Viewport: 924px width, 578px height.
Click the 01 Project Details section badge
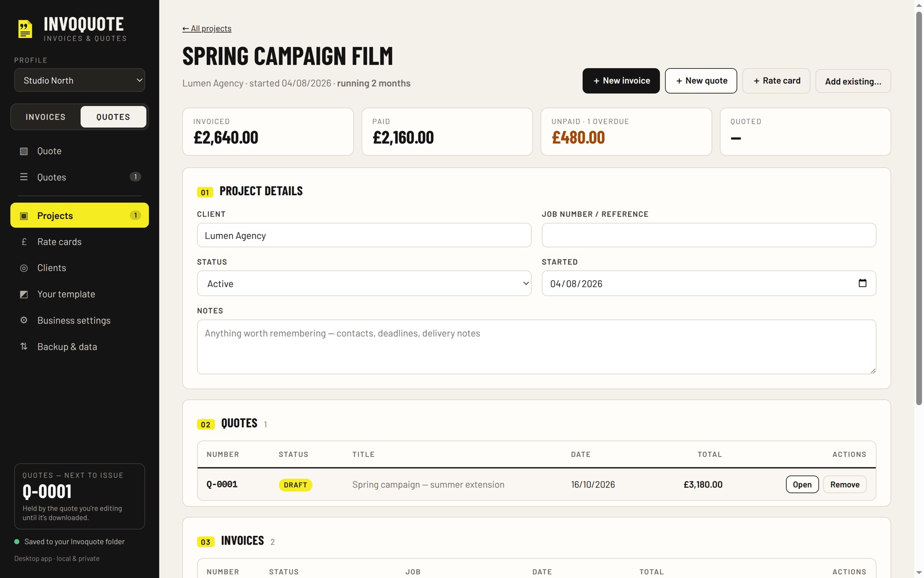(x=205, y=192)
